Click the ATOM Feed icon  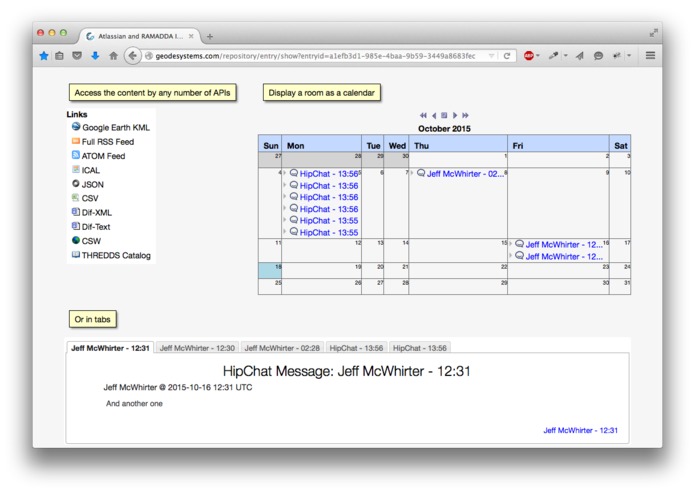pos(76,155)
